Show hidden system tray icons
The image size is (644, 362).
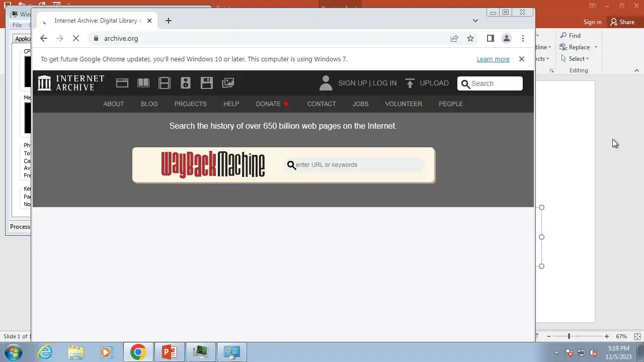pyautogui.click(x=556, y=352)
